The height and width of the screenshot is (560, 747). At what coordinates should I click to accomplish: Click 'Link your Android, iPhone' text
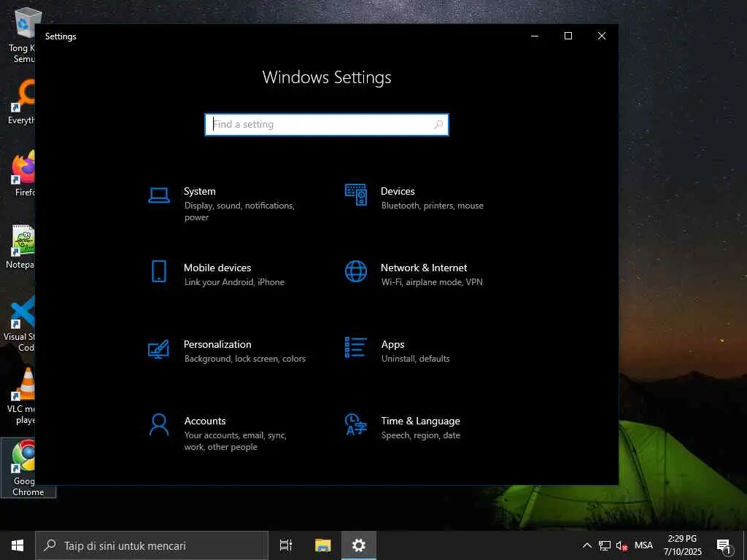[x=234, y=282]
